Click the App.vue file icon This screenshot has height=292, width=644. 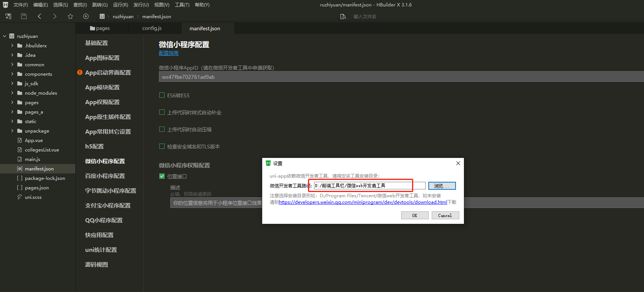[20, 140]
